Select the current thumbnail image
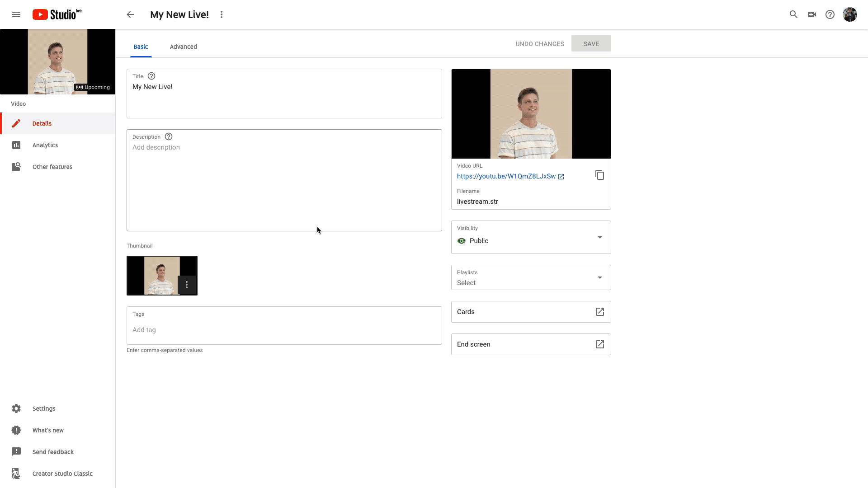Image resolution: width=868 pixels, height=488 pixels. (162, 276)
